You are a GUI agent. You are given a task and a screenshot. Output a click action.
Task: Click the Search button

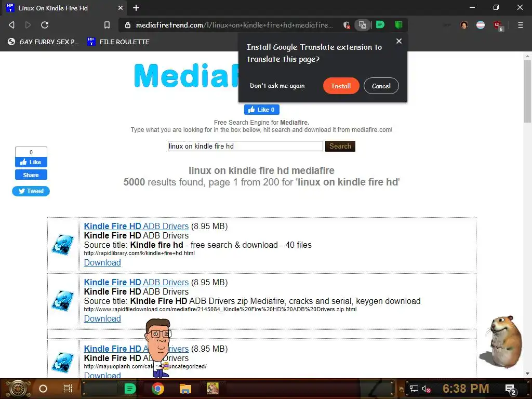coord(340,146)
